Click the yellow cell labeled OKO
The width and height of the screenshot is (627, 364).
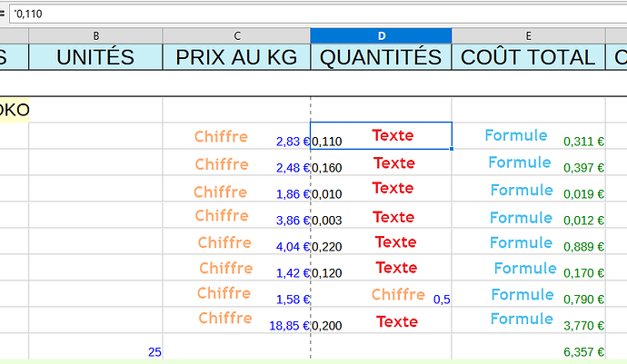(14, 110)
